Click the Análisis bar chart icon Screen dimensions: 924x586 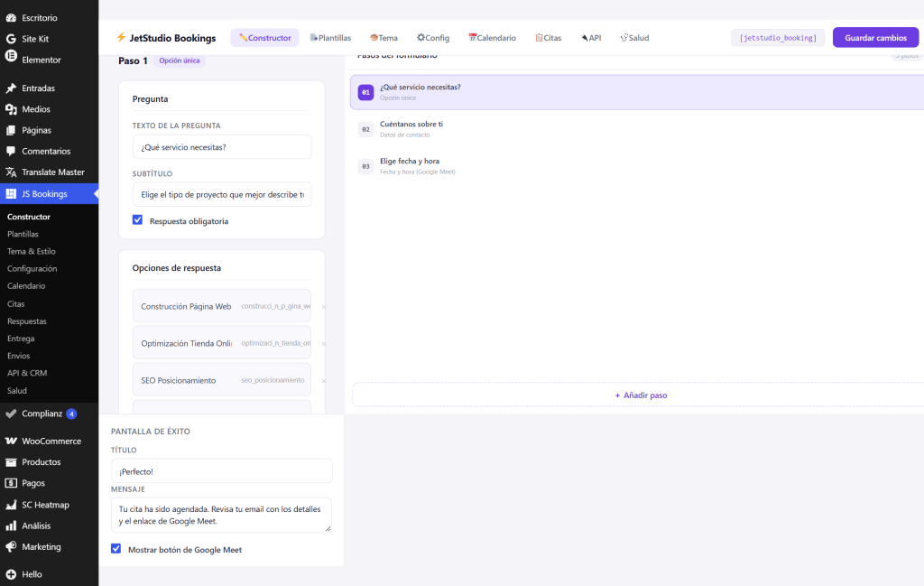[x=11, y=526]
